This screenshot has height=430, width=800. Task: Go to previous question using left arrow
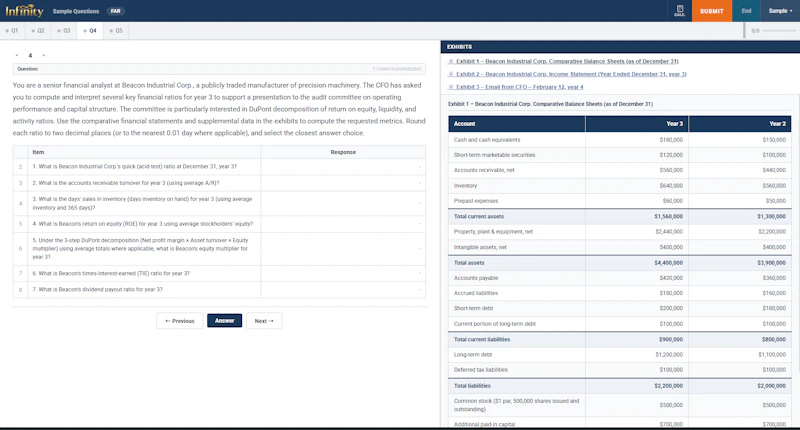point(17,55)
